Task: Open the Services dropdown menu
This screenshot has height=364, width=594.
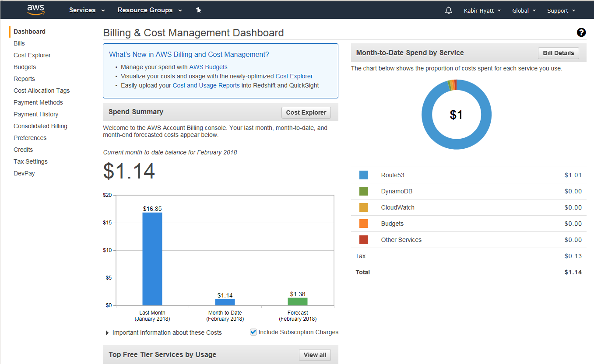Action: [x=87, y=10]
